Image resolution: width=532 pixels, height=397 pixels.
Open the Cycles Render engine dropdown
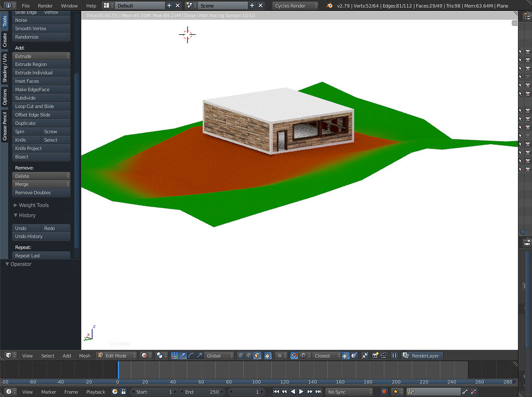[x=294, y=6]
